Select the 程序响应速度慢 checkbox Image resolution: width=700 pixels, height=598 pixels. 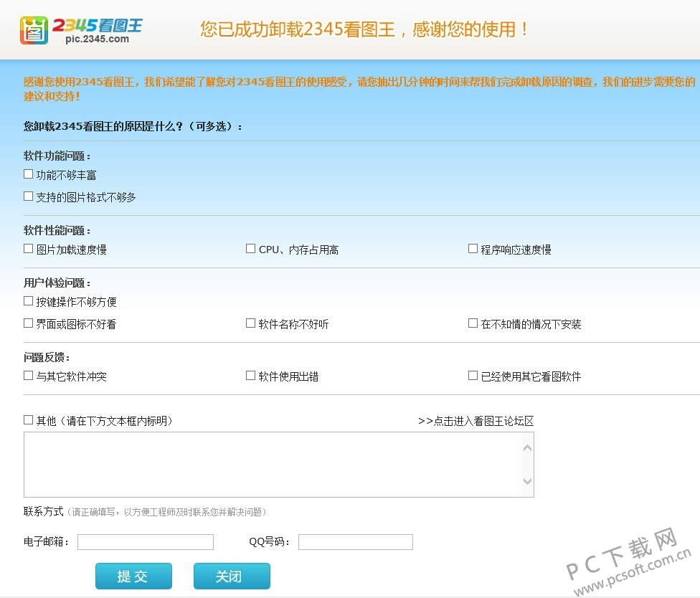click(473, 249)
